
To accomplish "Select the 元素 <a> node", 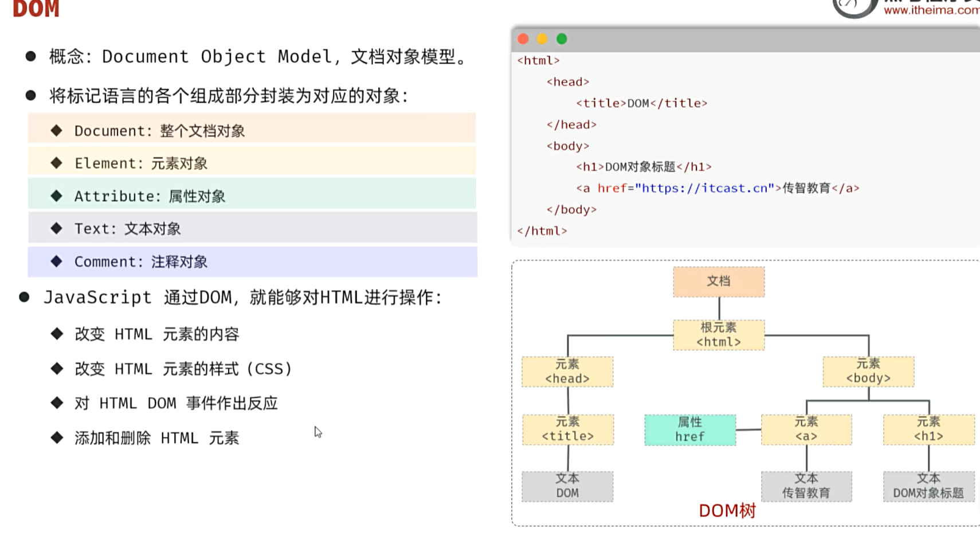I will (806, 429).
